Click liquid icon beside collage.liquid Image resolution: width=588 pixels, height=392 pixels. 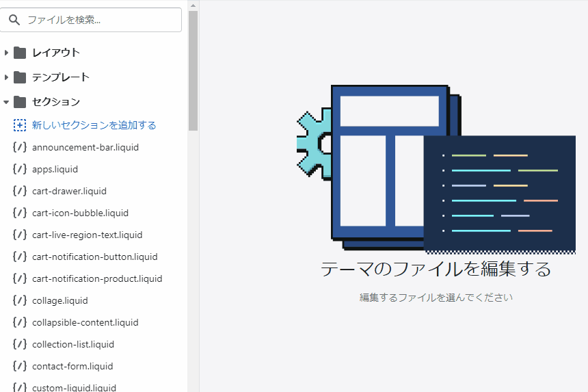(x=20, y=300)
